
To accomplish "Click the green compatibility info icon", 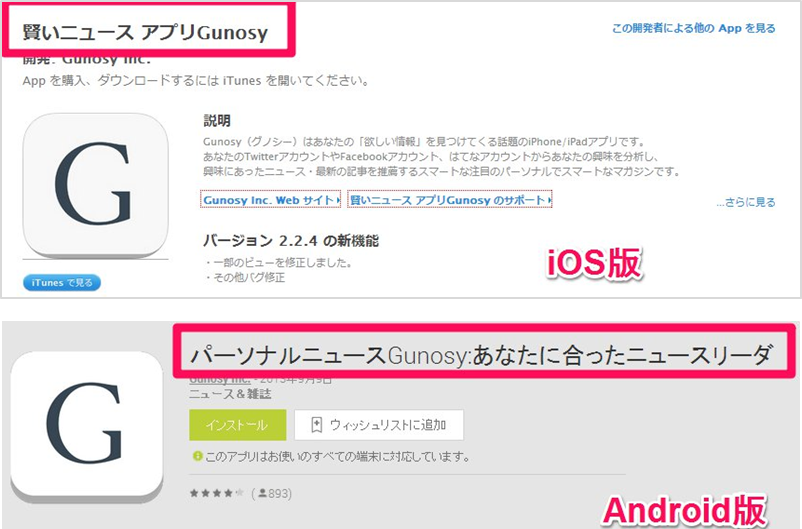I will 197,455.
